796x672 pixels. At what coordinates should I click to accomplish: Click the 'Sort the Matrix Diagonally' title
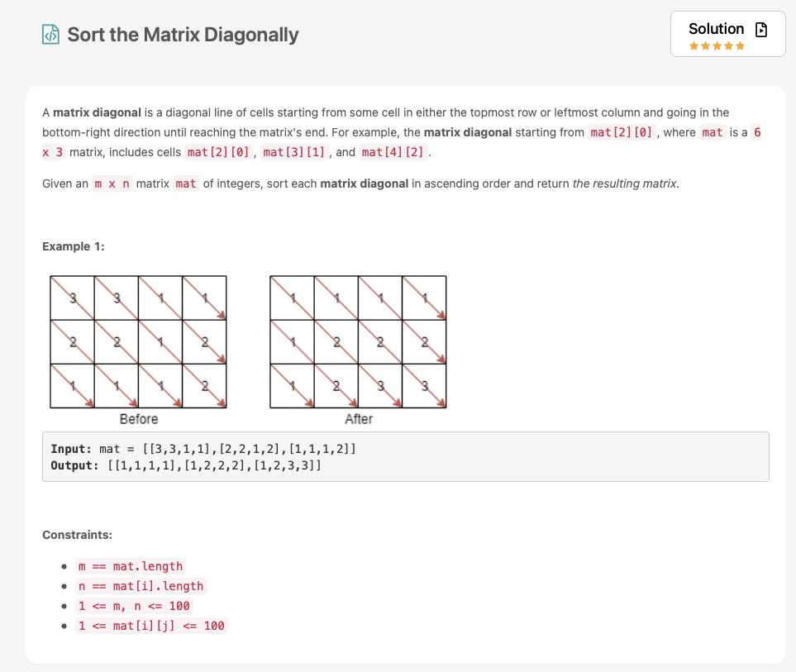(x=183, y=35)
